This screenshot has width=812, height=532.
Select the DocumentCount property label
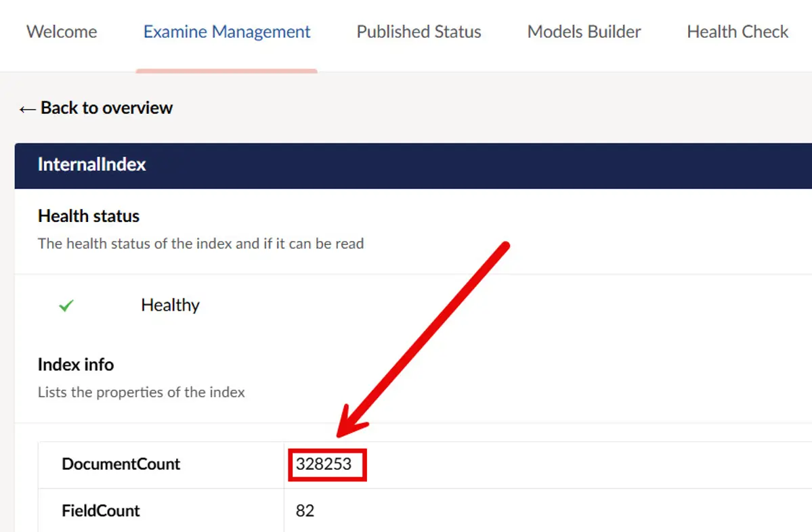(121, 464)
